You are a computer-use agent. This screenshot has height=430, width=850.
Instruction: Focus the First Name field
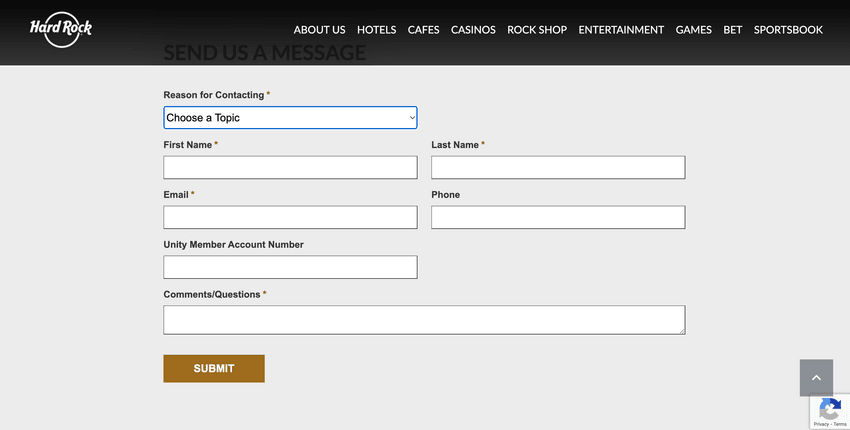click(290, 168)
